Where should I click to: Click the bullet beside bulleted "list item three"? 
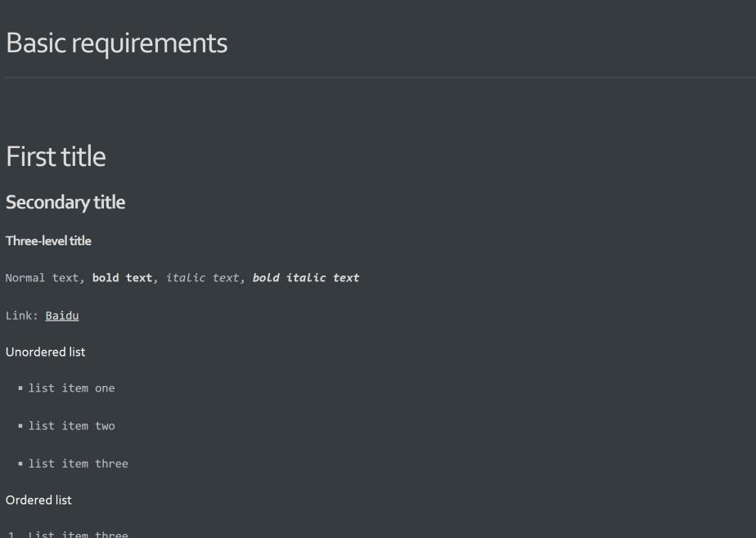tap(20, 464)
